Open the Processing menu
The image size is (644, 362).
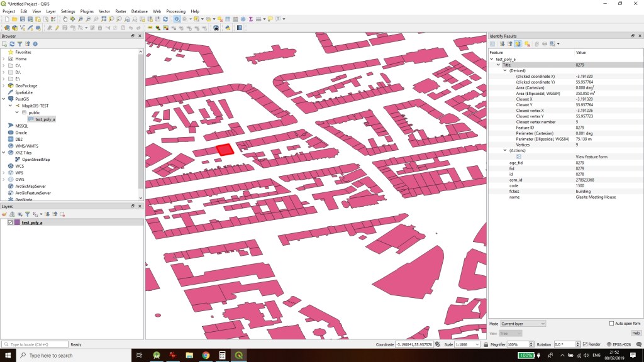(x=176, y=11)
